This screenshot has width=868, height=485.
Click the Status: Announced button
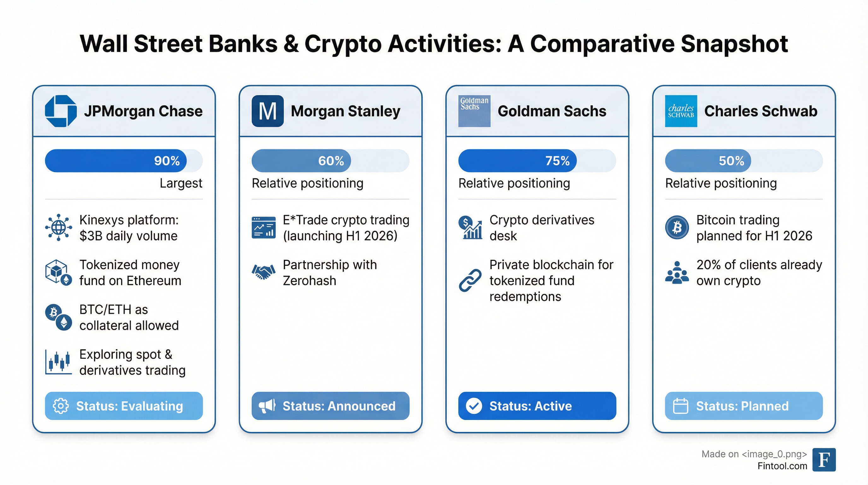point(330,406)
